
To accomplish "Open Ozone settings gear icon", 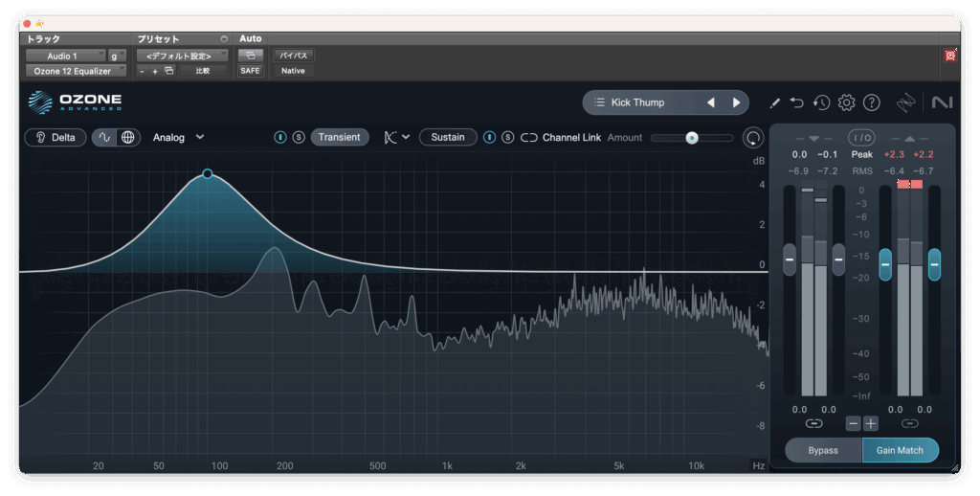I will [846, 102].
